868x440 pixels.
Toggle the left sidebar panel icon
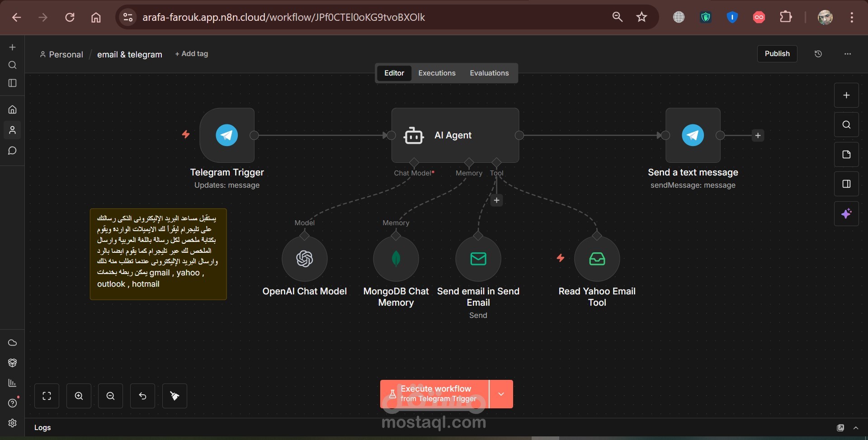(12, 83)
